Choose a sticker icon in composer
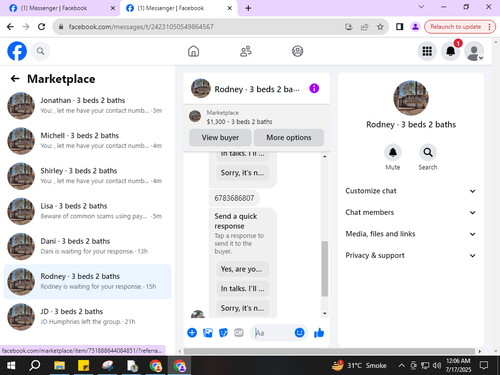The width and height of the screenshot is (500, 375). [223, 332]
